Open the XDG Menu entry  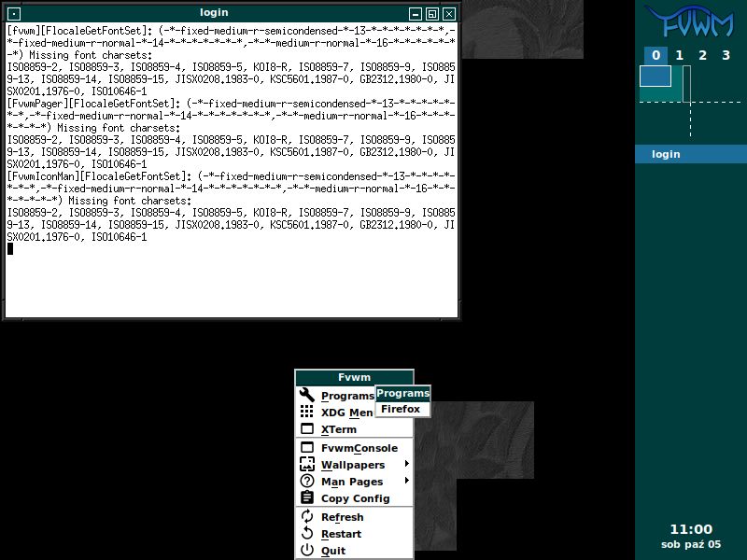336,412
